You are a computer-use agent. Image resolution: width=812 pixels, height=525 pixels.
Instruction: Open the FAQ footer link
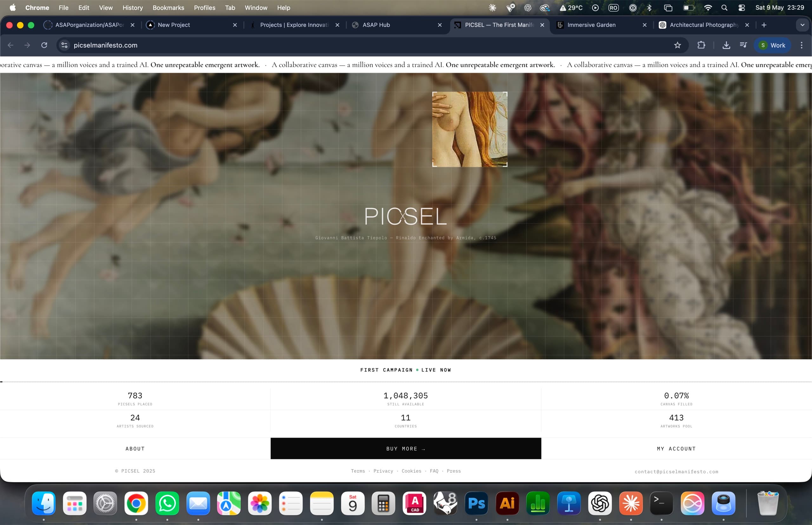(434, 471)
